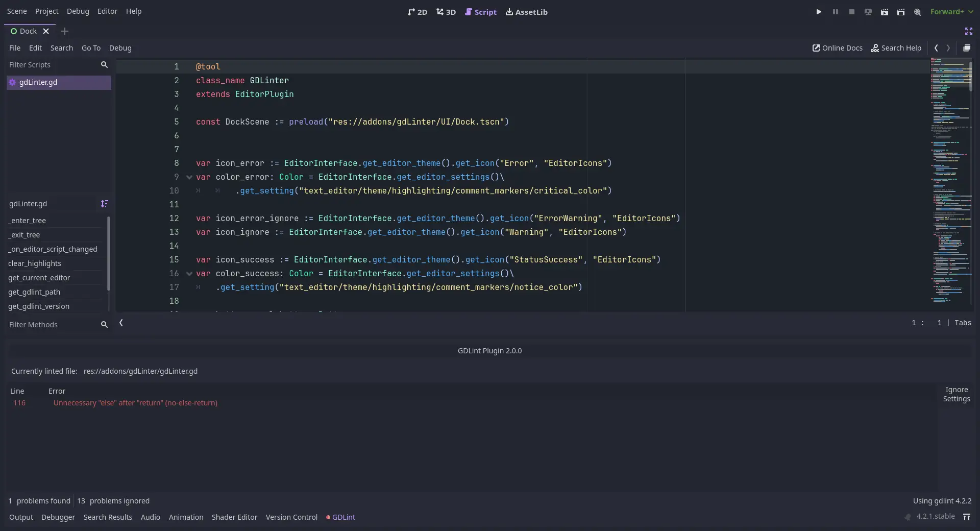Open the script editor Debug menu
The width and height of the screenshot is (980, 531).
coord(120,48)
